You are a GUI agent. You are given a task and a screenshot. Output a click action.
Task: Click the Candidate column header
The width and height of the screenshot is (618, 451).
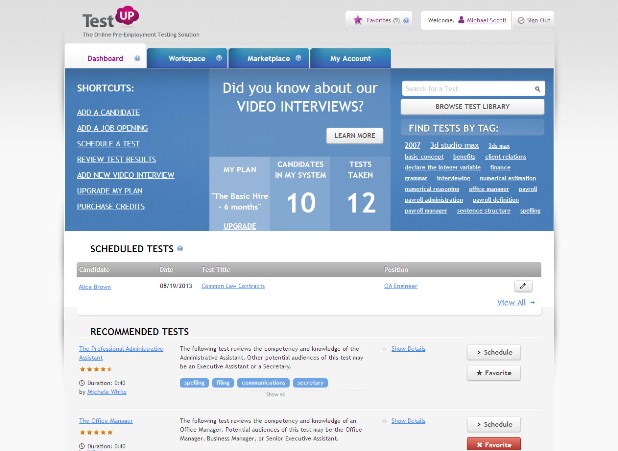point(94,270)
